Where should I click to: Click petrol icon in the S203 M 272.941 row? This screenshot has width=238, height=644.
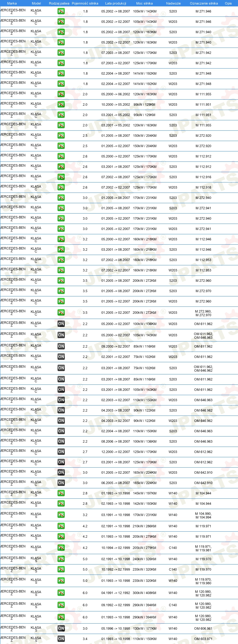[61, 208]
